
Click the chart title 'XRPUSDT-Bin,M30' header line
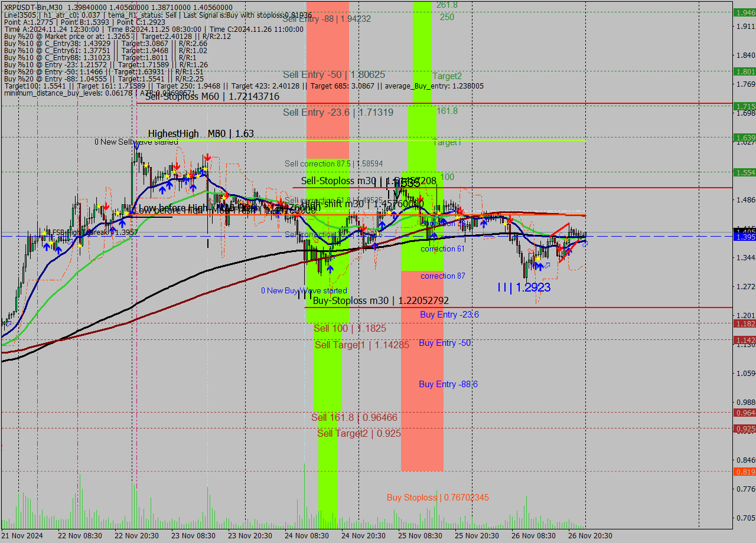pos(118,7)
